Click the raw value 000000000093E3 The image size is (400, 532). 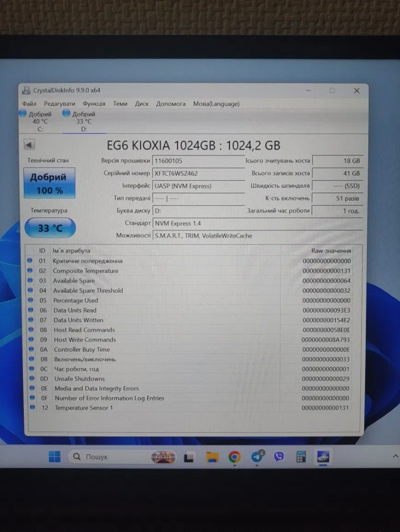click(x=326, y=310)
